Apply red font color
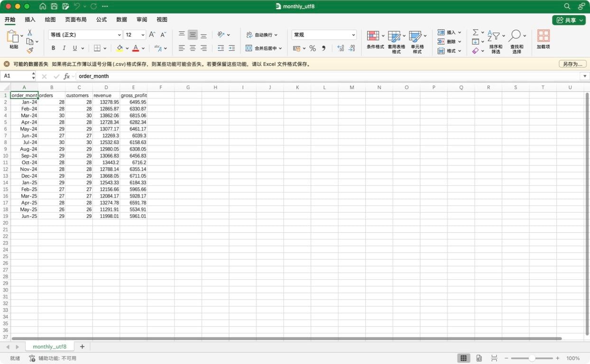This screenshot has height=364, width=590. pyautogui.click(x=136, y=48)
